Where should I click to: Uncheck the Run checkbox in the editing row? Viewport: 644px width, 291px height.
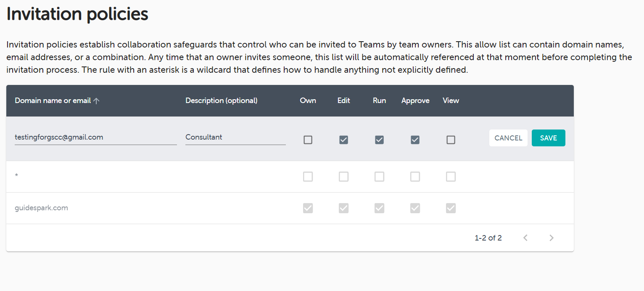pos(379,140)
